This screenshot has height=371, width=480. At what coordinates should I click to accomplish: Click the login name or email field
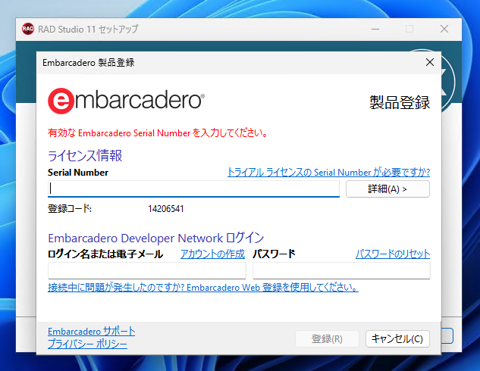[x=147, y=270]
